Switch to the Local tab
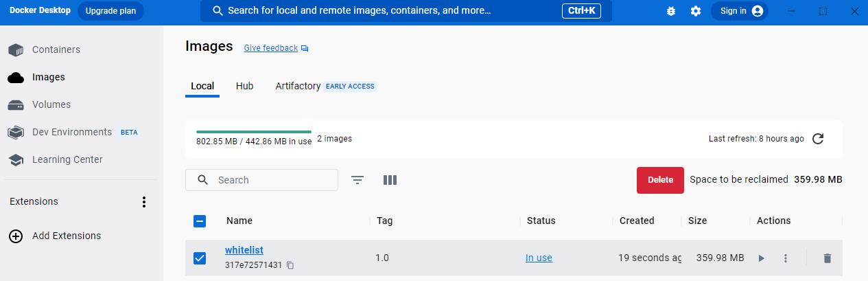Image resolution: width=868 pixels, height=281 pixels. coord(202,87)
